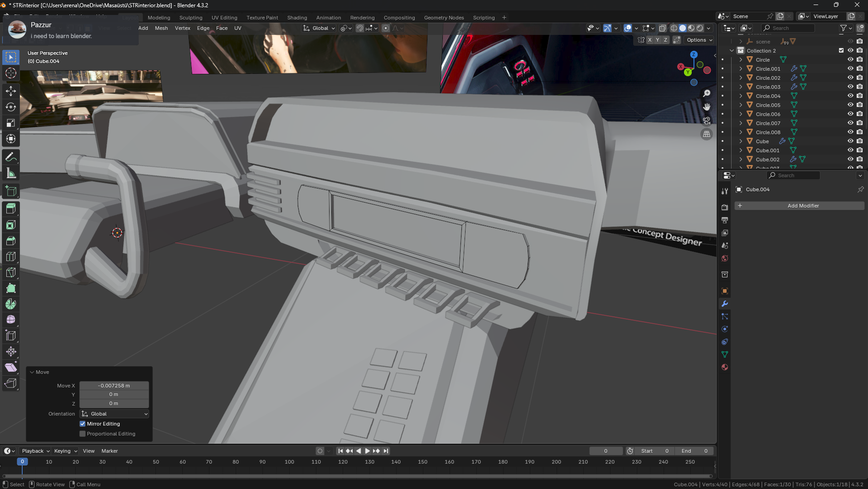Collapse the Move operator panel
This screenshot has height=489, width=868.
[32, 372]
